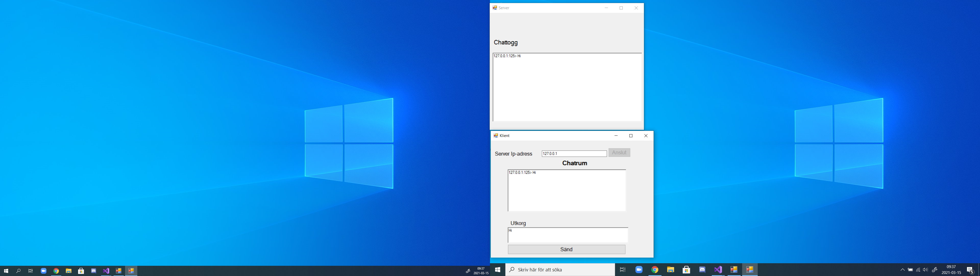This screenshot has height=276, width=980.
Task: Minimize the Server window
Action: pyautogui.click(x=606, y=8)
